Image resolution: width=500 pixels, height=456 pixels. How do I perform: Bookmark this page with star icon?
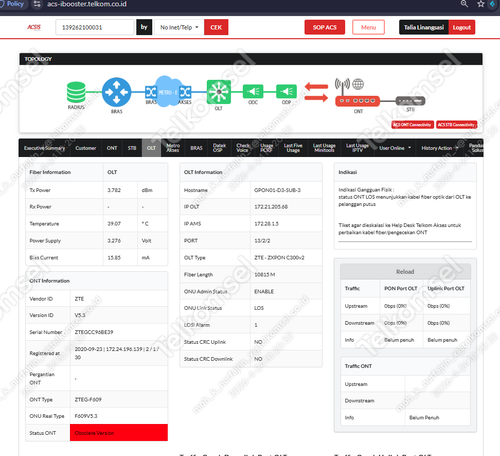coord(481,4)
